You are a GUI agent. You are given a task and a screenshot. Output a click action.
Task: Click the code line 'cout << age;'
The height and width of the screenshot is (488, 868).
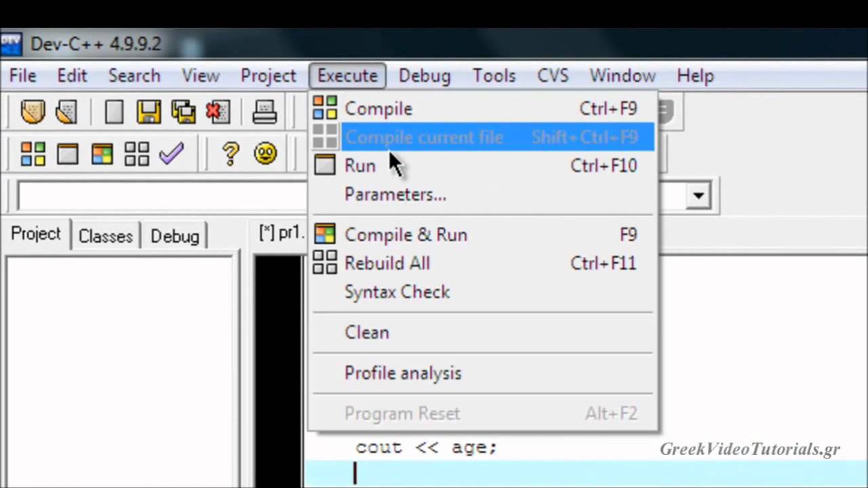pyautogui.click(x=426, y=447)
